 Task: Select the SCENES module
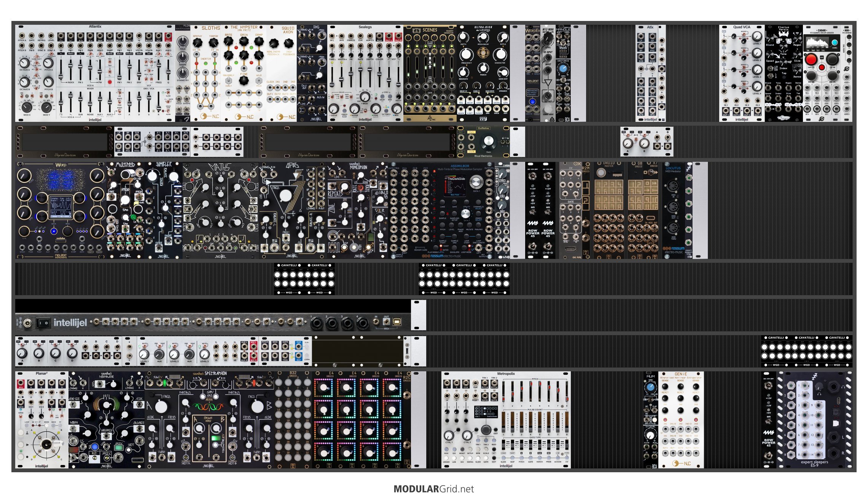(430, 73)
